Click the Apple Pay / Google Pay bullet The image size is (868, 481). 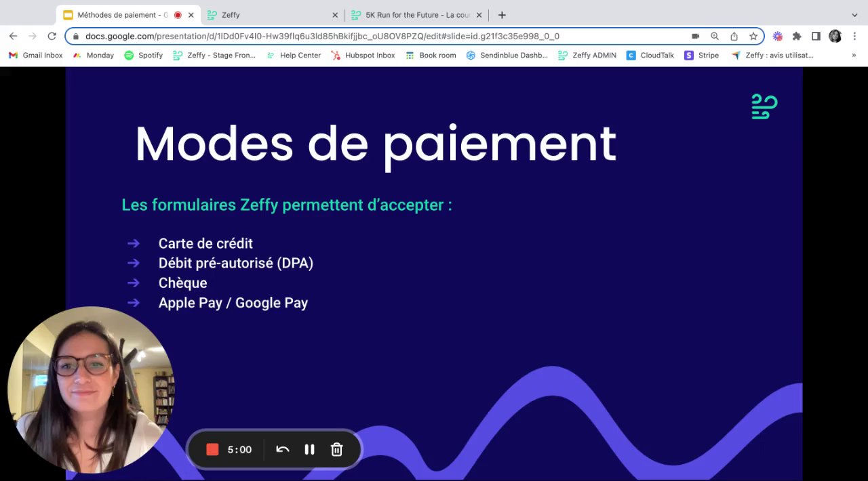click(x=233, y=303)
